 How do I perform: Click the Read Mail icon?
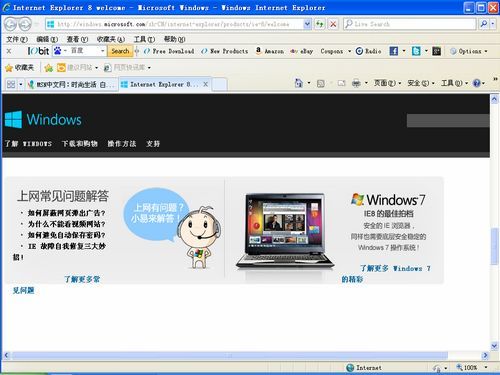tap(341, 83)
